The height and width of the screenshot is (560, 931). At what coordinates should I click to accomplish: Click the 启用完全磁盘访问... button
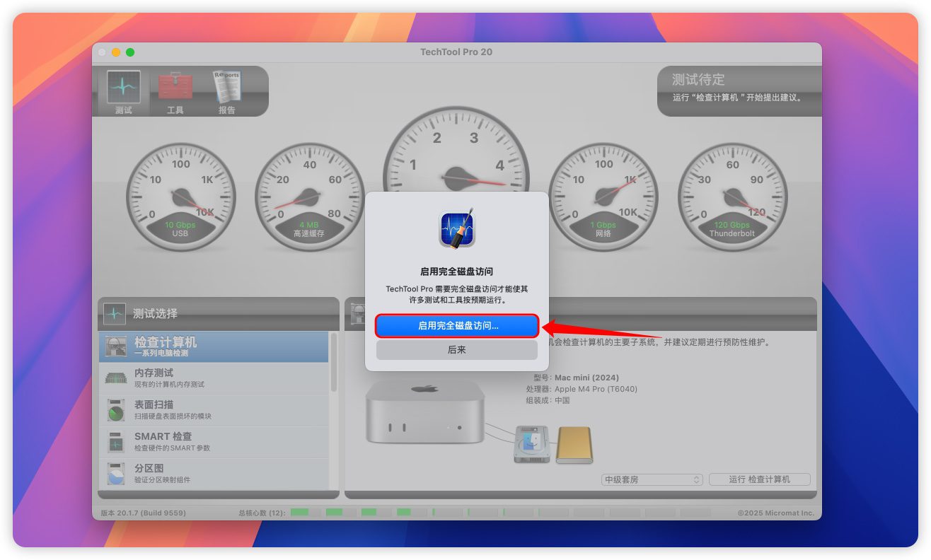(x=457, y=326)
